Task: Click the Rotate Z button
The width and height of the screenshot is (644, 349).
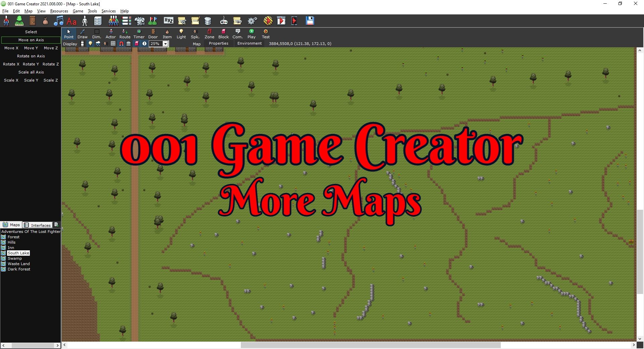Action: click(x=51, y=64)
